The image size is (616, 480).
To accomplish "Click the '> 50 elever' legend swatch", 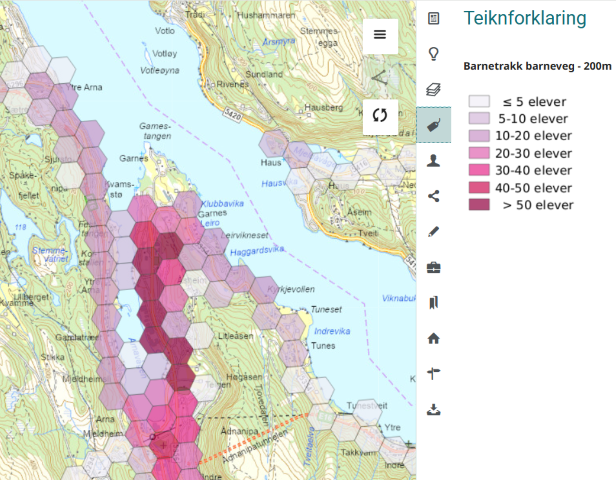I will pos(480,205).
